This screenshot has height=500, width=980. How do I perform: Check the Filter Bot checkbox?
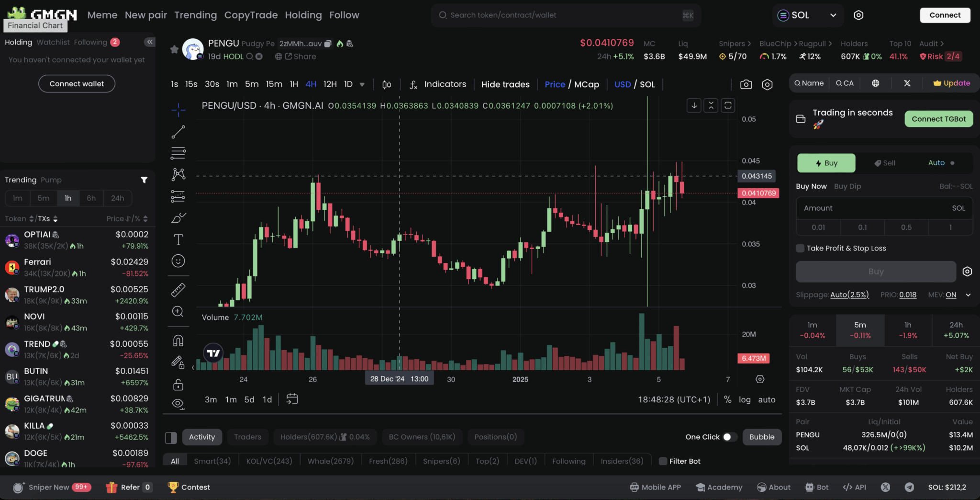663,461
